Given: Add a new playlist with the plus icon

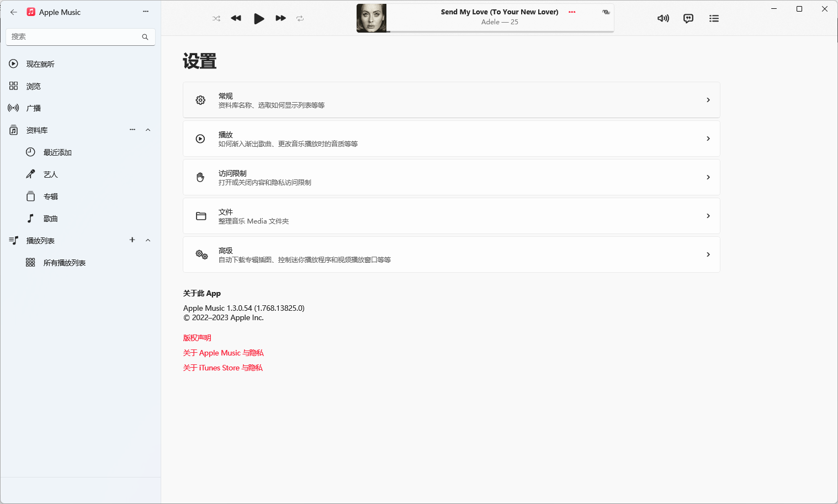Looking at the screenshot, I should 132,240.
